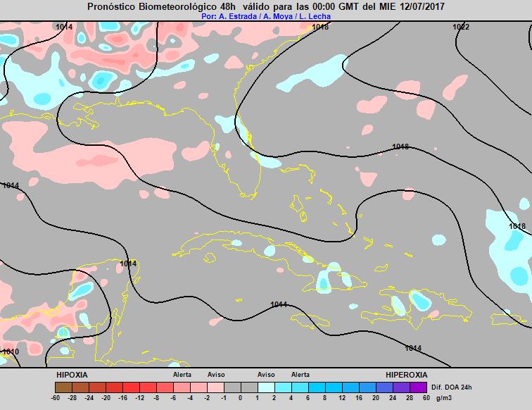532x410 pixels.
Task: Click the 'Dif. DOA 24h' legend label
Action: pyautogui.click(x=452, y=387)
